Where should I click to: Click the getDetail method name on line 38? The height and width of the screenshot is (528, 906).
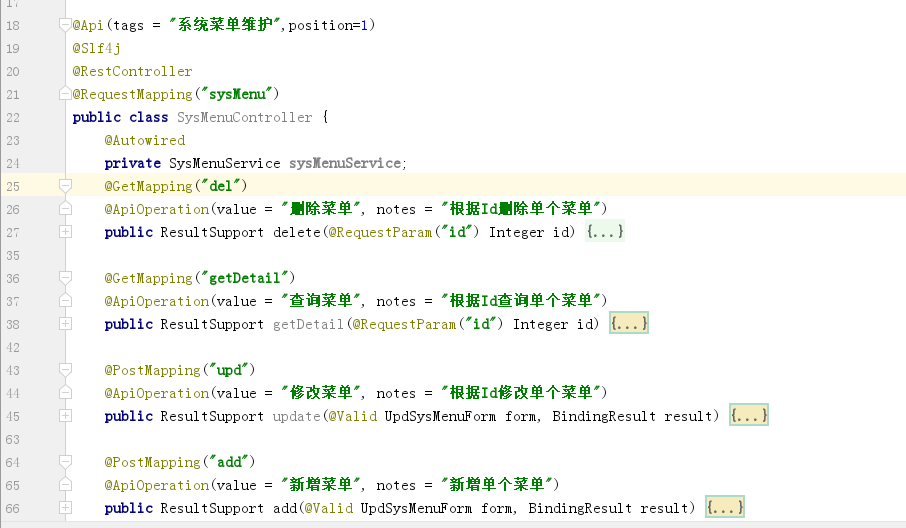click(309, 324)
